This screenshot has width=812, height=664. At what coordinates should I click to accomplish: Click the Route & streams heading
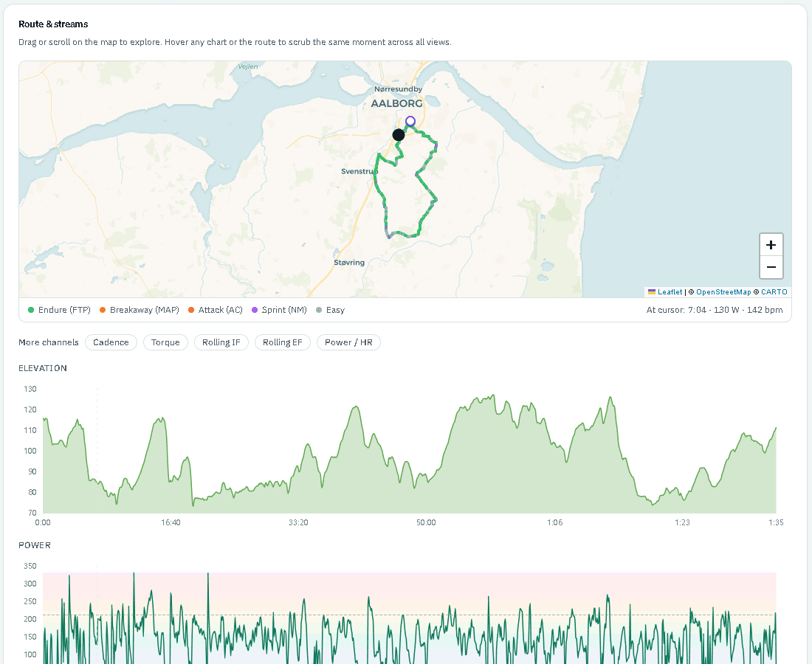pyautogui.click(x=53, y=24)
